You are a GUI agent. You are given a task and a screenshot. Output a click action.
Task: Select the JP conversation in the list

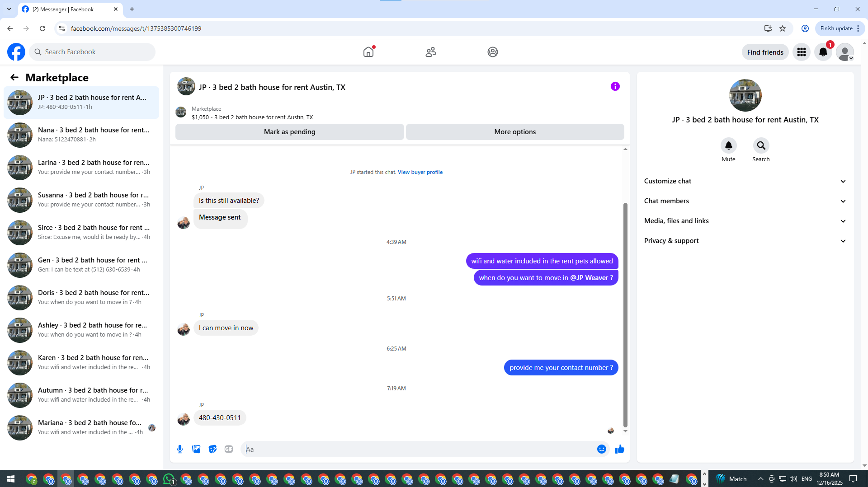click(81, 102)
